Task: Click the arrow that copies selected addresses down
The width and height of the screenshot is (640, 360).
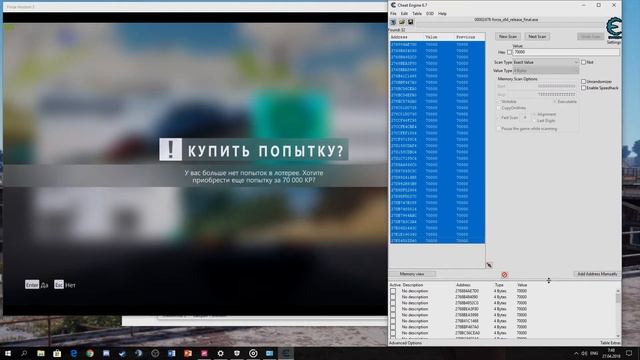Action: click(489, 265)
